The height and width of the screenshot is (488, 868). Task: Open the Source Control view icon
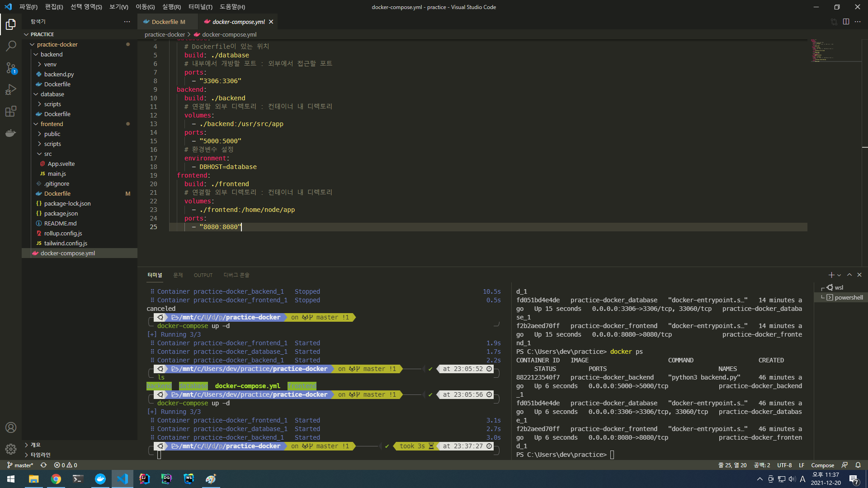pyautogui.click(x=11, y=68)
